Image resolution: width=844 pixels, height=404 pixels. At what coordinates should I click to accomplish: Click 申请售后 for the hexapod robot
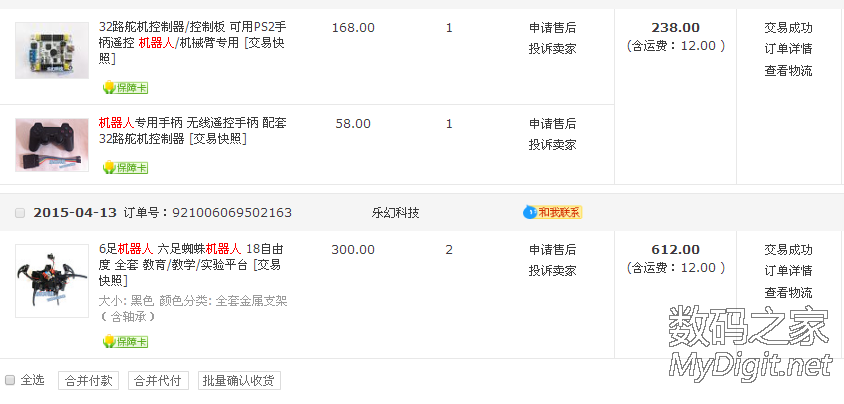[x=552, y=249]
